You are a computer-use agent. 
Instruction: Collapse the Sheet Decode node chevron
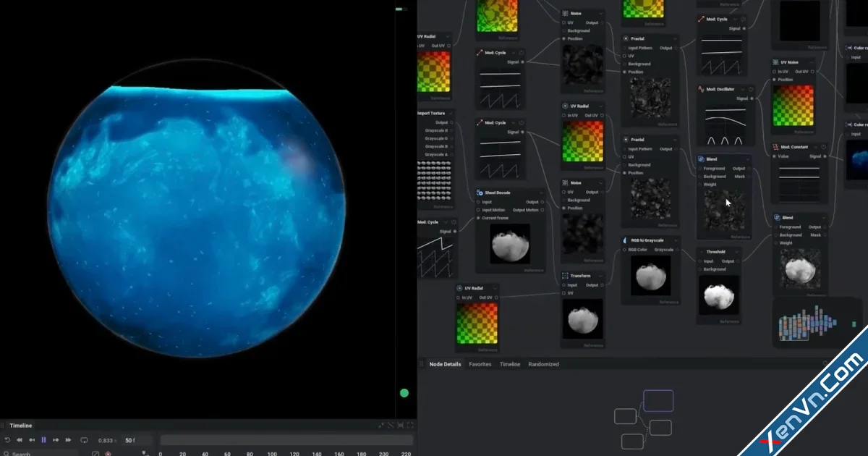(540, 193)
